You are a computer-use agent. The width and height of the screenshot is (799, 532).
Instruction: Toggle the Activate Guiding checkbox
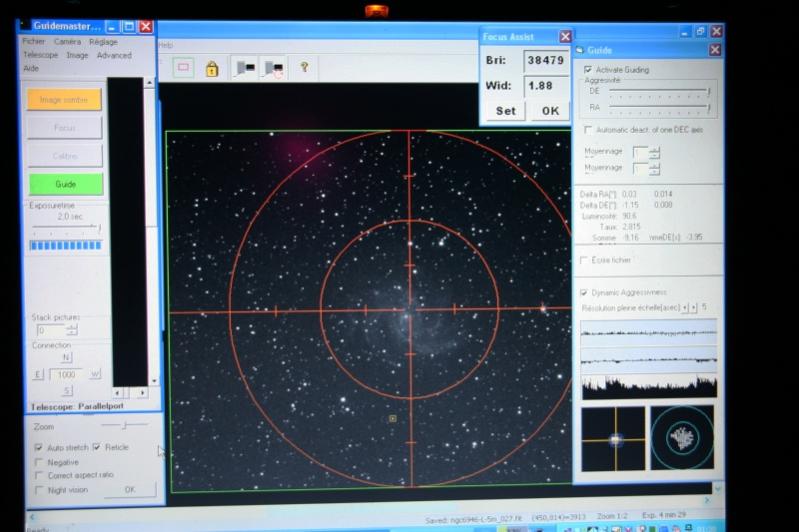point(588,69)
